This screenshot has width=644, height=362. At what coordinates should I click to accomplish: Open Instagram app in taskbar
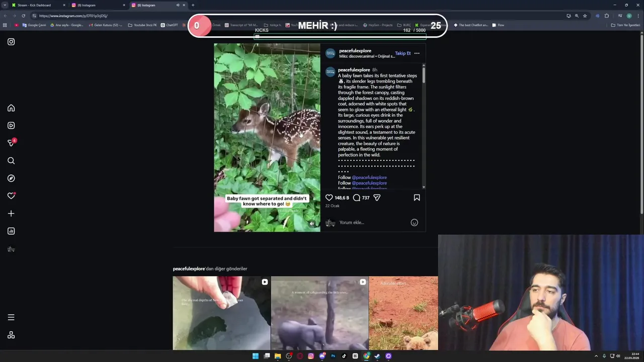(311, 356)
